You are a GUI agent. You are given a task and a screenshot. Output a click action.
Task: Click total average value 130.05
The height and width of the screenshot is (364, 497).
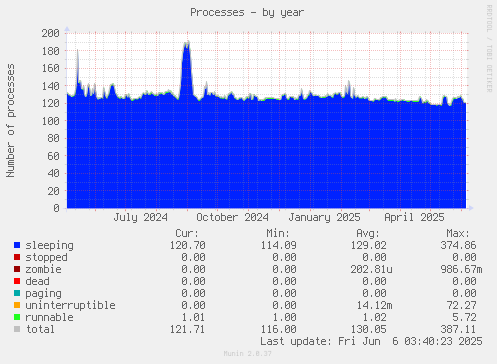click(368, 329)
